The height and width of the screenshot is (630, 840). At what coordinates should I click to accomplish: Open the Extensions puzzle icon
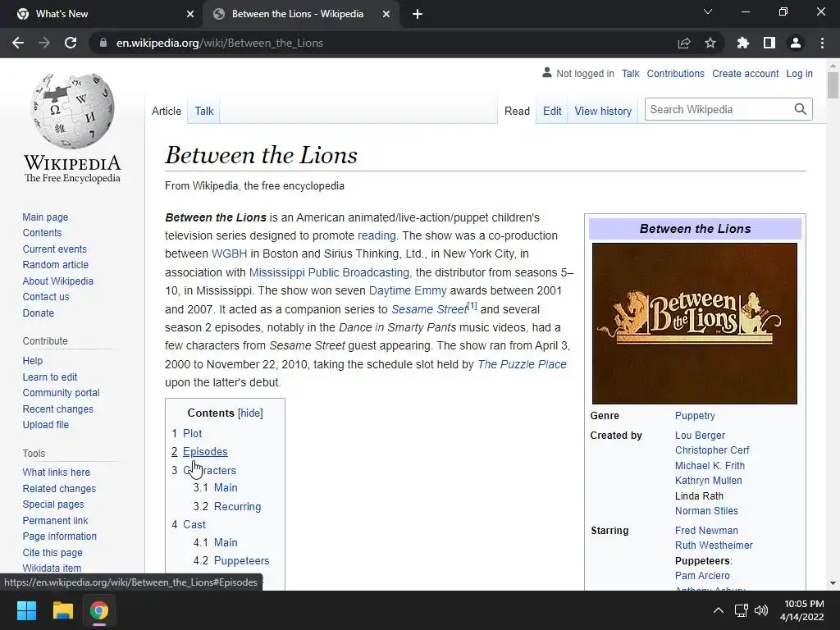[x=743, y=43]
